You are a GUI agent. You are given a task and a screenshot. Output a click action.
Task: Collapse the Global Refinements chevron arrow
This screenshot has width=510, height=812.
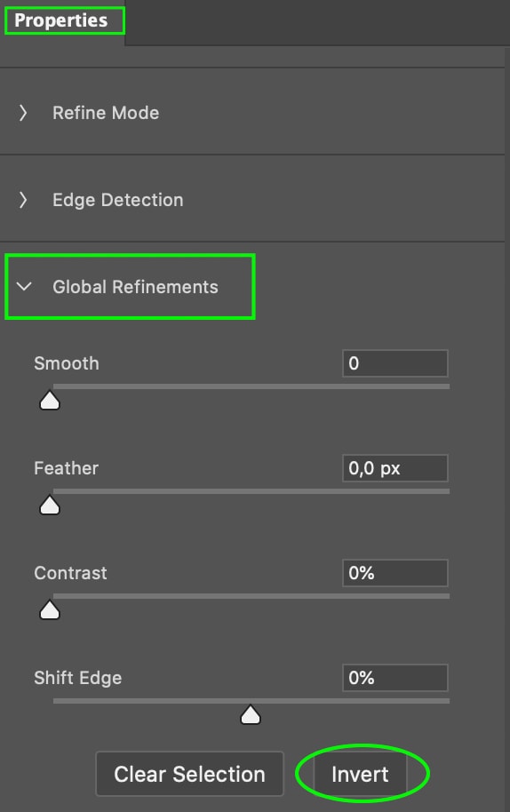pyautogui.click(x=24, y=286)
